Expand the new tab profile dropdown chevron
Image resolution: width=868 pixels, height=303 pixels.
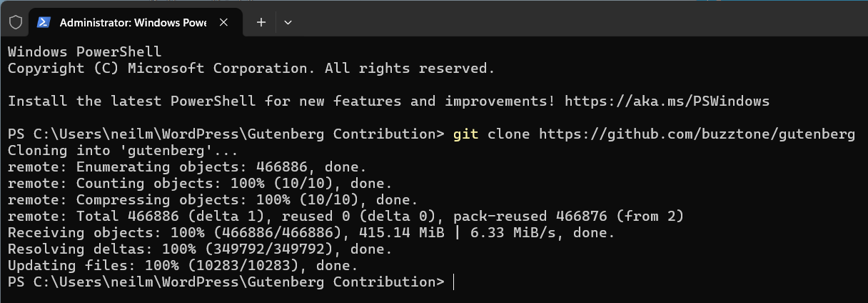(x=288, y=22)
